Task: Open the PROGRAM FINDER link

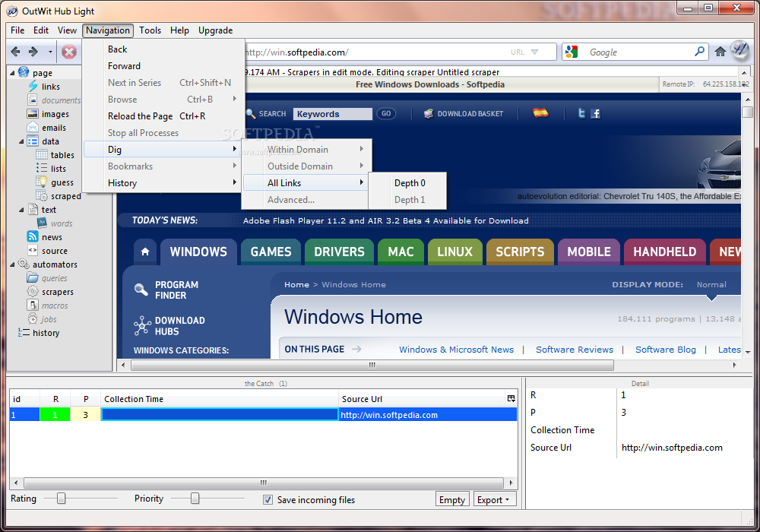Action: tap(176, 290)
